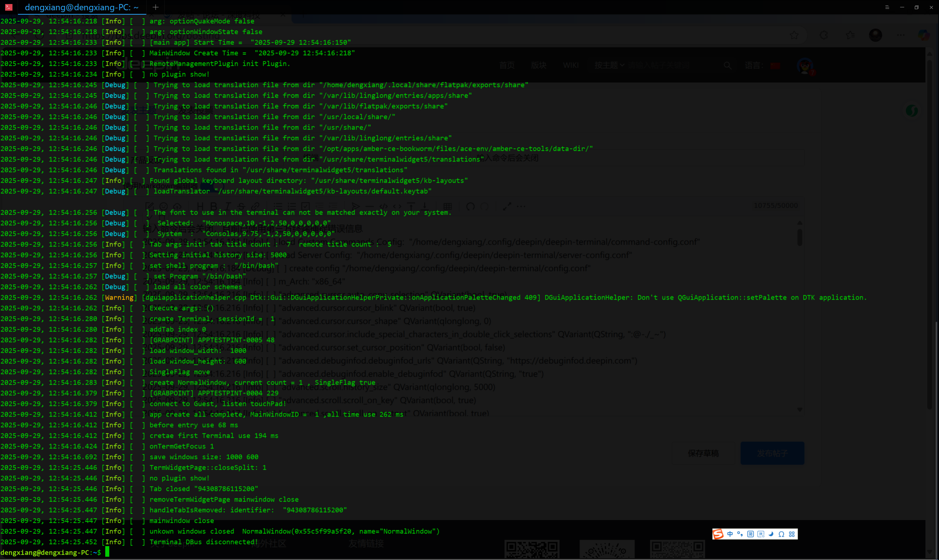Open browser three-dots settings menu

coord(901,35)
